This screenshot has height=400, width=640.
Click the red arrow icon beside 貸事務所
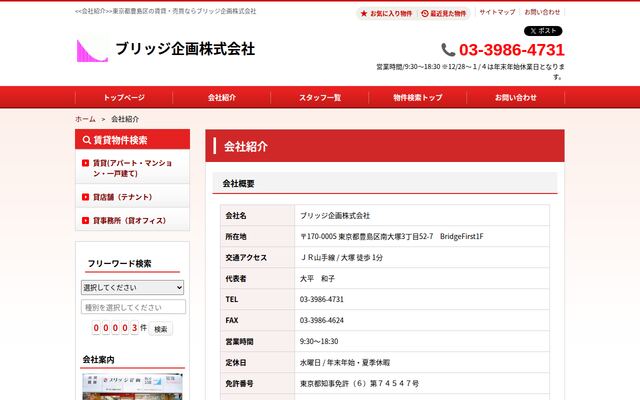point(85,220)
